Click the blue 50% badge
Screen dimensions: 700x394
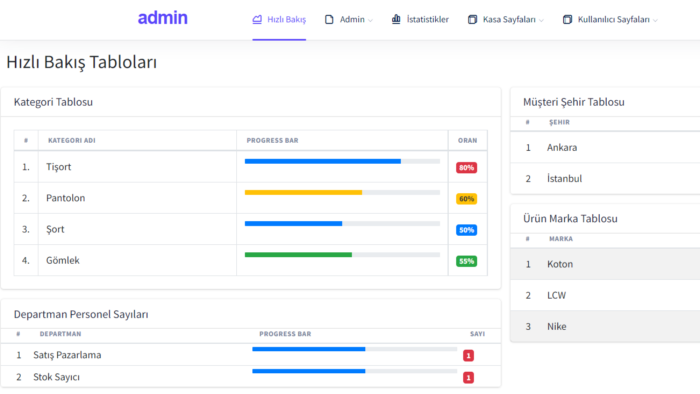tap(466, 230)
